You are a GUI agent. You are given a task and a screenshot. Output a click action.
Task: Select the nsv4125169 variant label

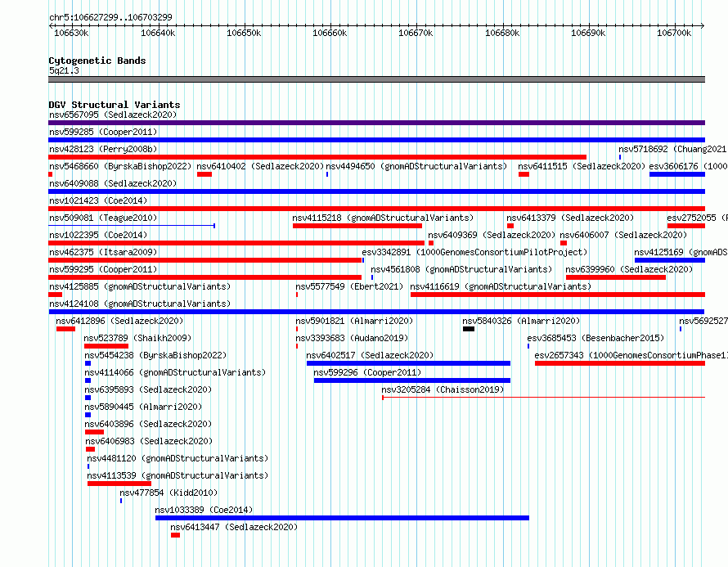[681, 252]
